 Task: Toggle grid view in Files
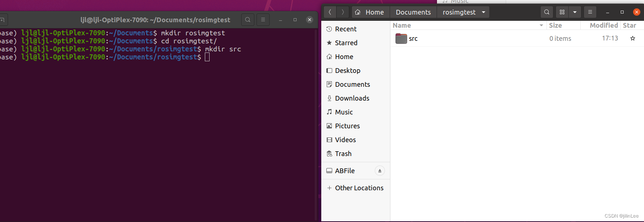(562, 12)
